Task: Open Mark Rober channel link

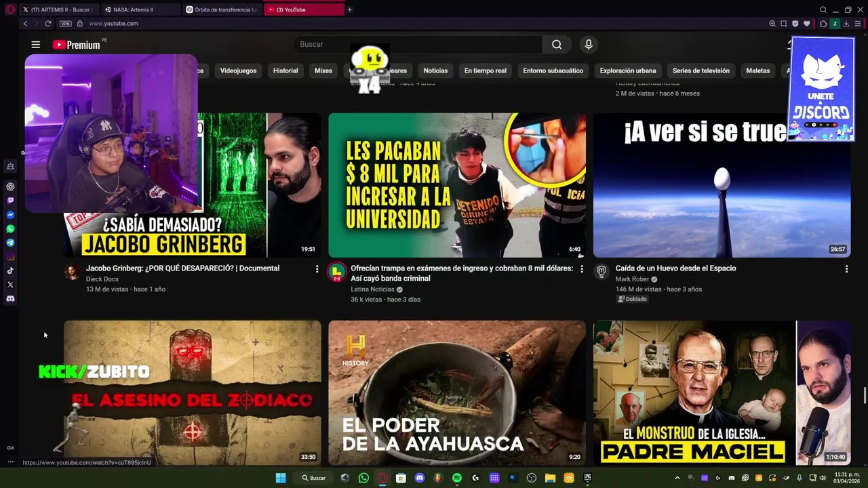Action: point(632,279)
